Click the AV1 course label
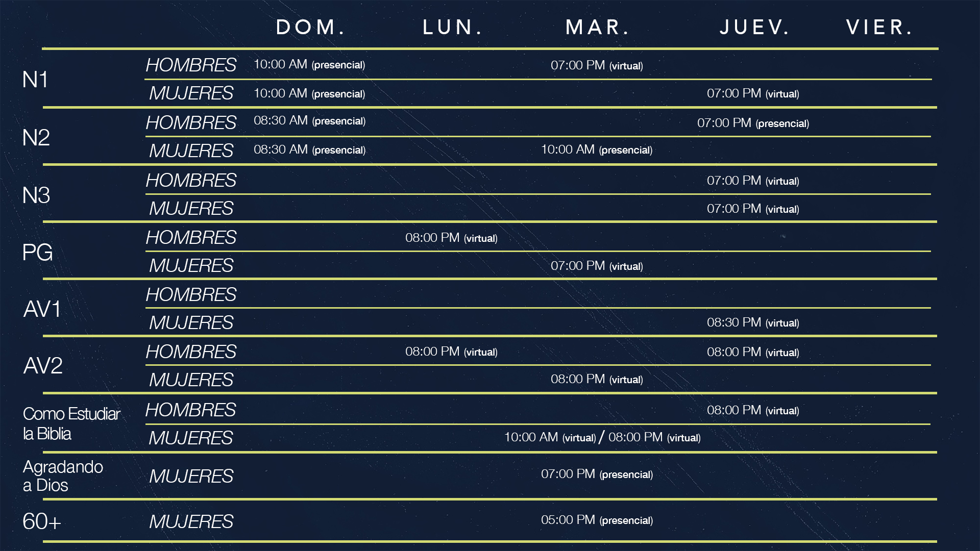Screen dimensions: 980x551 tap(42, 309)
